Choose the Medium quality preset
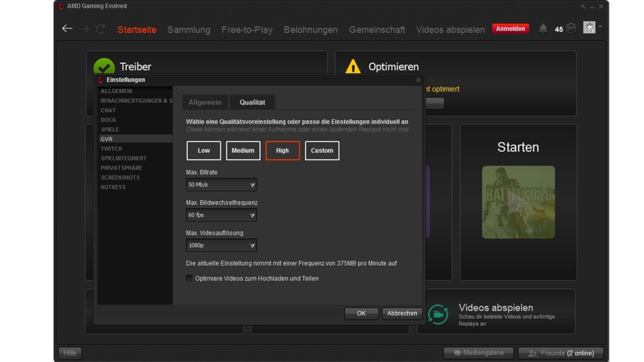 click(x=243, y=151)
